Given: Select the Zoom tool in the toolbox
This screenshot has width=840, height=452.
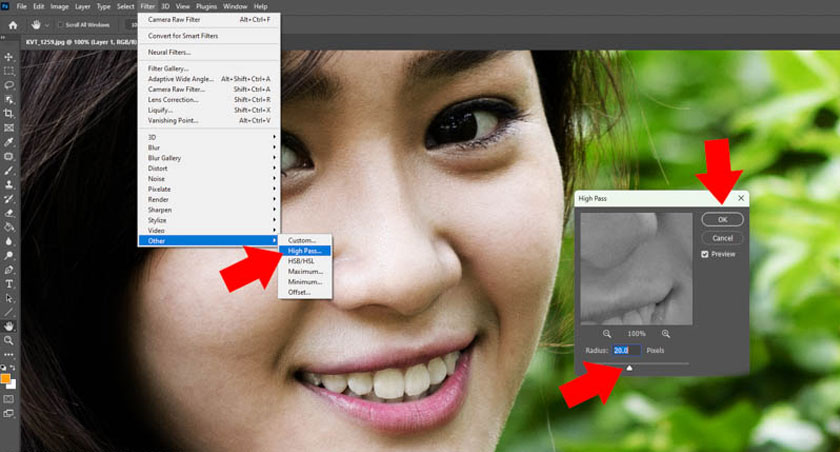Looking at the screenshot, I should [x=9, y=341].
